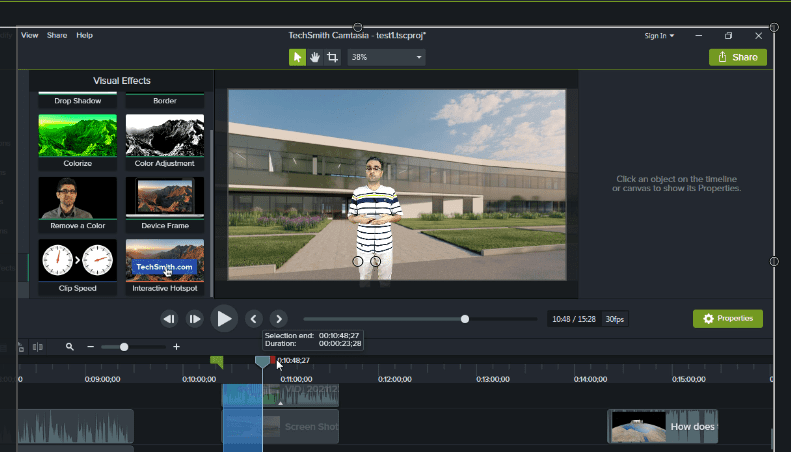
Task: Select the Drop Shadow effect
Action: [78, 100]
